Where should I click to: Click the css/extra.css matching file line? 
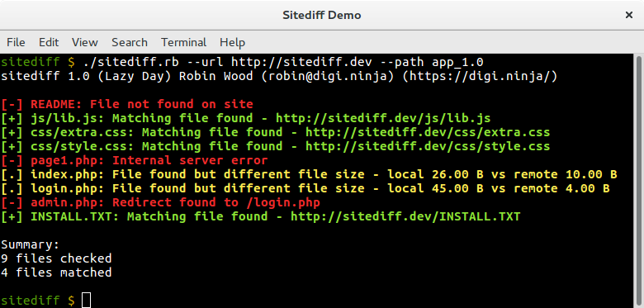tap(275, 132)
